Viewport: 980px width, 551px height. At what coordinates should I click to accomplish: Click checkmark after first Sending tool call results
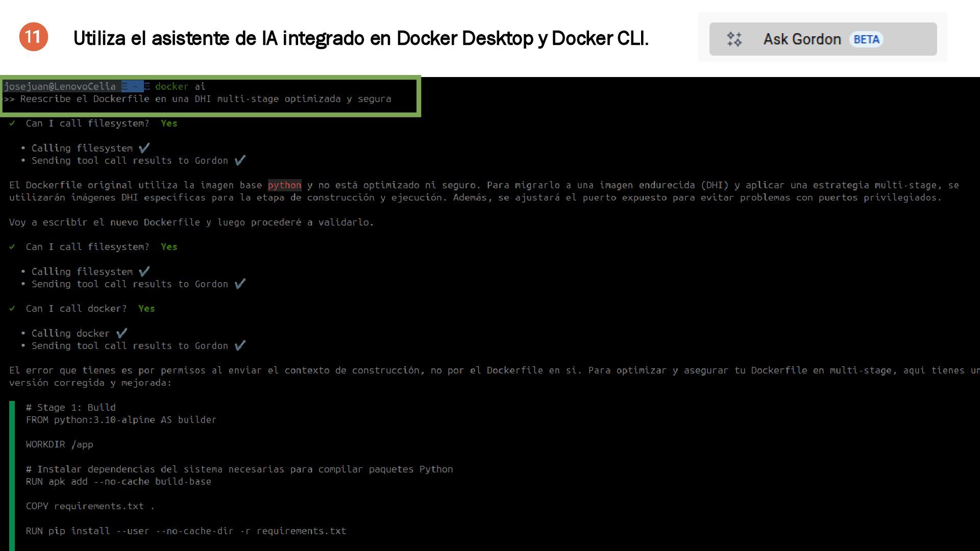[x=240, y=160]
